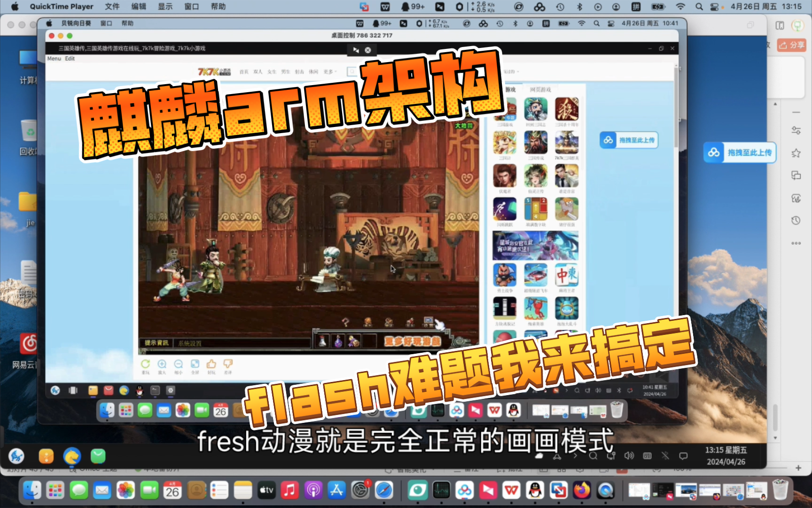Open Finder in the bottom macOS Dock
The height and width of the screenshot is (508, 812).
pyautogui.click(x=32, y=491)
